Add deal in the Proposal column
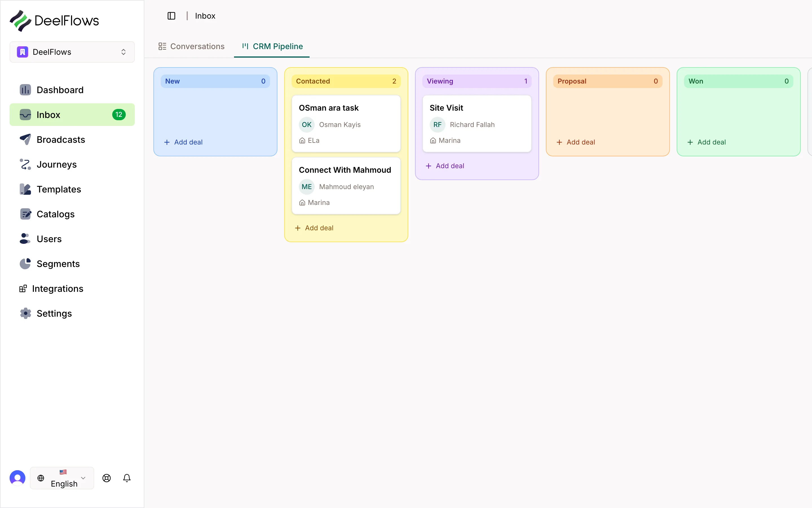 pyautogui.click(x=576, y=142)
